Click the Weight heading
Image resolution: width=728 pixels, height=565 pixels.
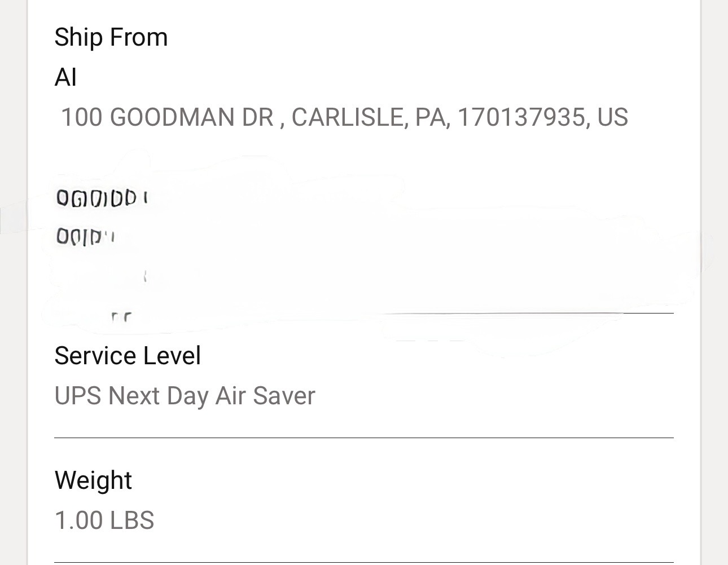tap(93, 480)
